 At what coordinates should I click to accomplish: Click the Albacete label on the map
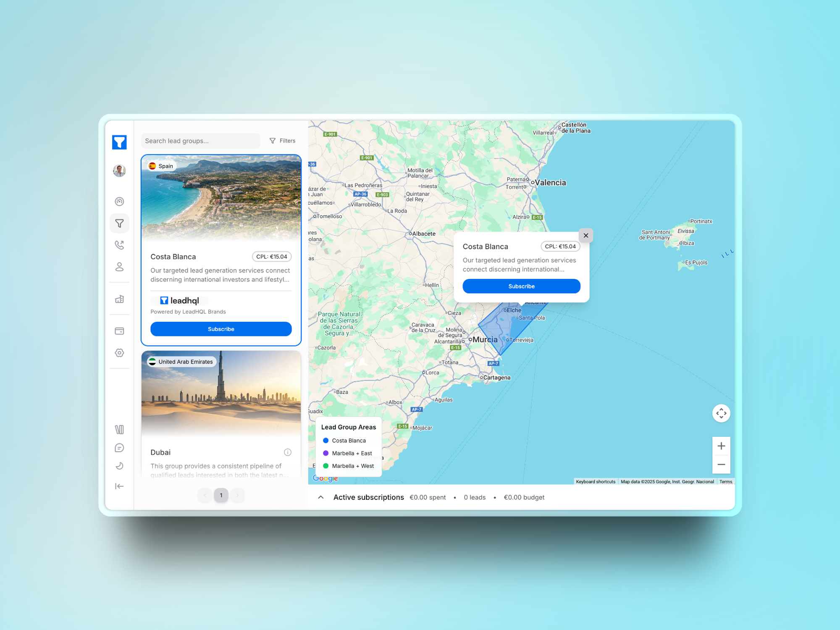[424, 234]
